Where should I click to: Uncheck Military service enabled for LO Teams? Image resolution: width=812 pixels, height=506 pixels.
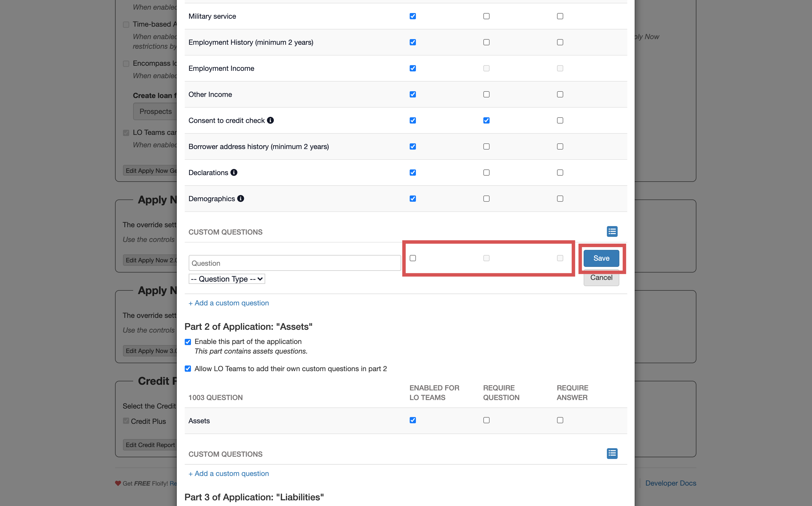413,16
